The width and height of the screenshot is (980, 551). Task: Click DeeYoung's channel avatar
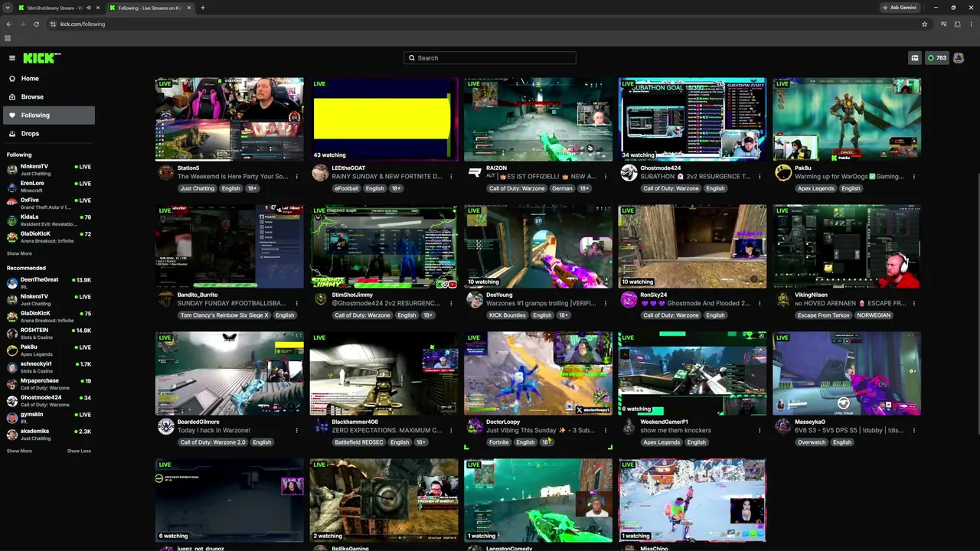(475, 299)
